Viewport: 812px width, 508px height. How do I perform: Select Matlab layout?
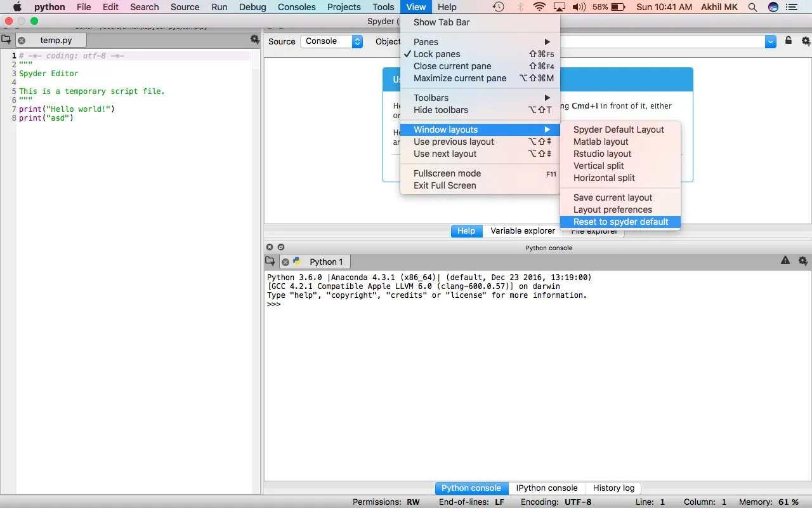620,142
